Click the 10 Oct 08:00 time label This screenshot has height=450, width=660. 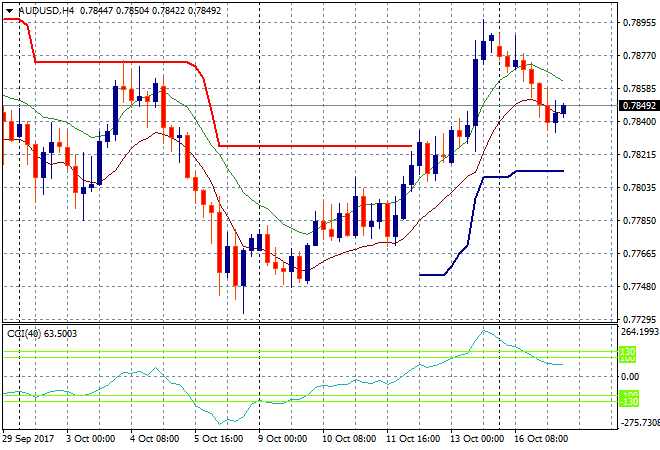click(349, 439)
